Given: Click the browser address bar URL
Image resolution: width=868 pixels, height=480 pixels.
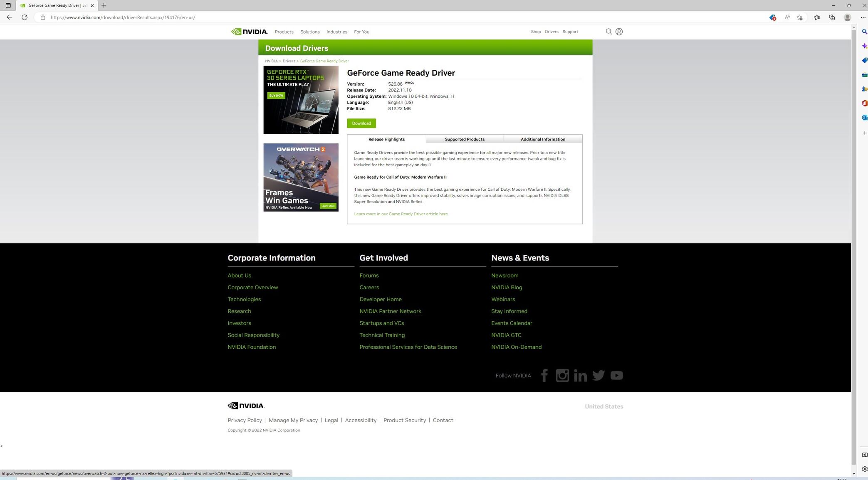Looking at the screenshot, I should pos(123,17).
